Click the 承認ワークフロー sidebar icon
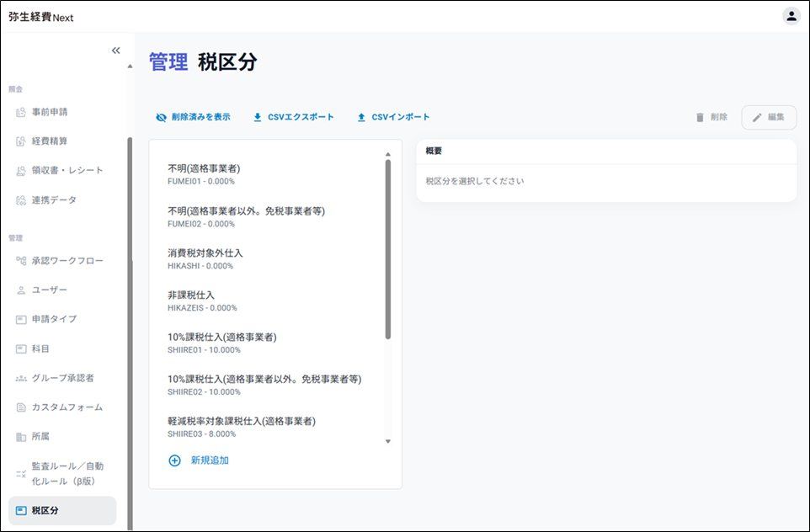The image size is (810, 532). click(21, 261)
